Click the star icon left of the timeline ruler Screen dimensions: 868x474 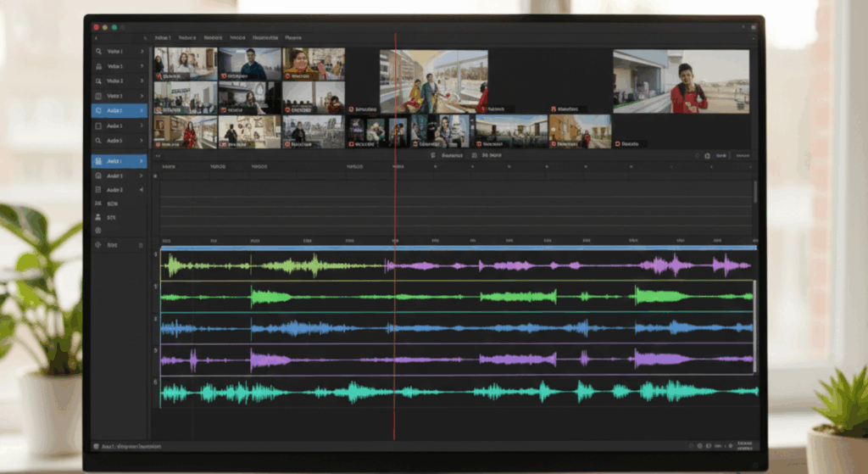(x=155, y=176)
